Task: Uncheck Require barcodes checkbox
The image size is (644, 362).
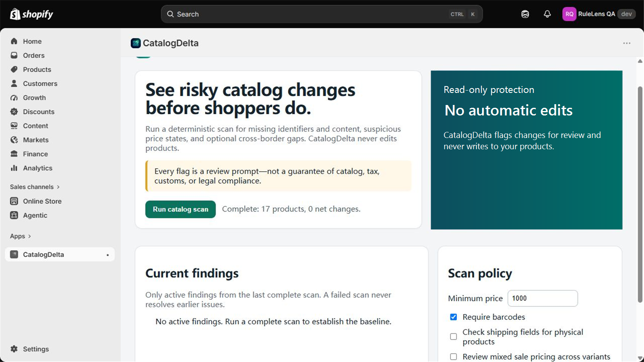Action: point(453,317)
